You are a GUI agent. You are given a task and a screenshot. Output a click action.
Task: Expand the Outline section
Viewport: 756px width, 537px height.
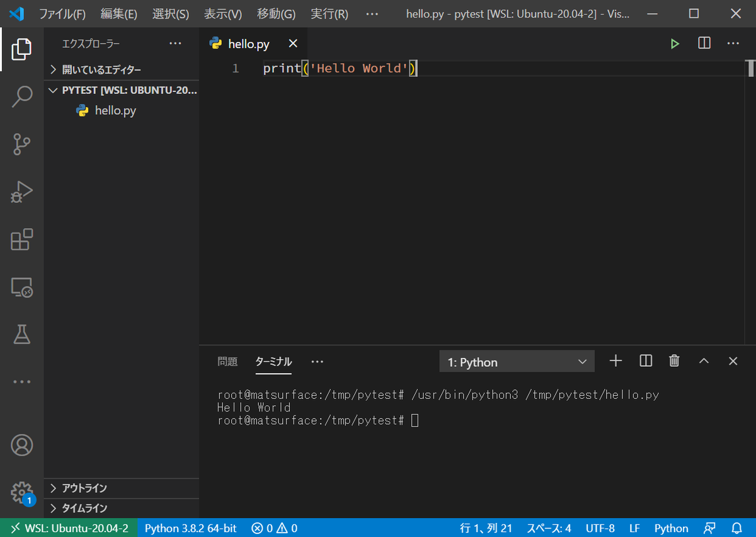[x=122, y=488]
